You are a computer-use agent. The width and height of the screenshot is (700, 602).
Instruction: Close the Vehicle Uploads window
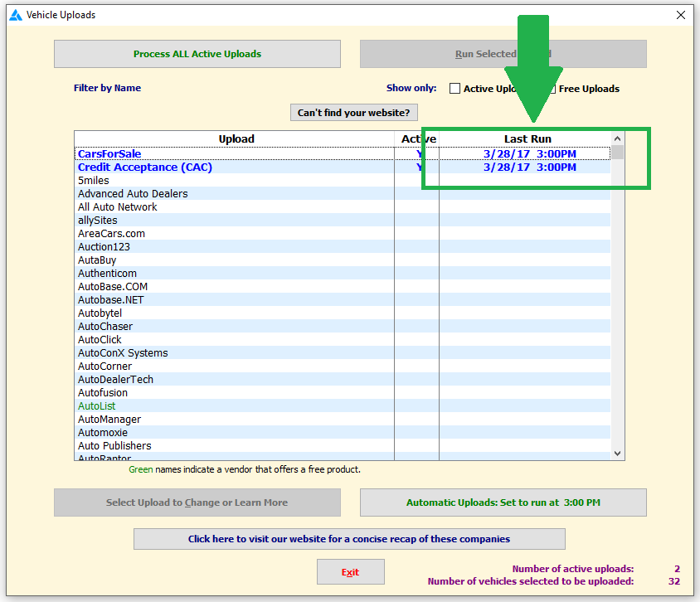(681, 15)
